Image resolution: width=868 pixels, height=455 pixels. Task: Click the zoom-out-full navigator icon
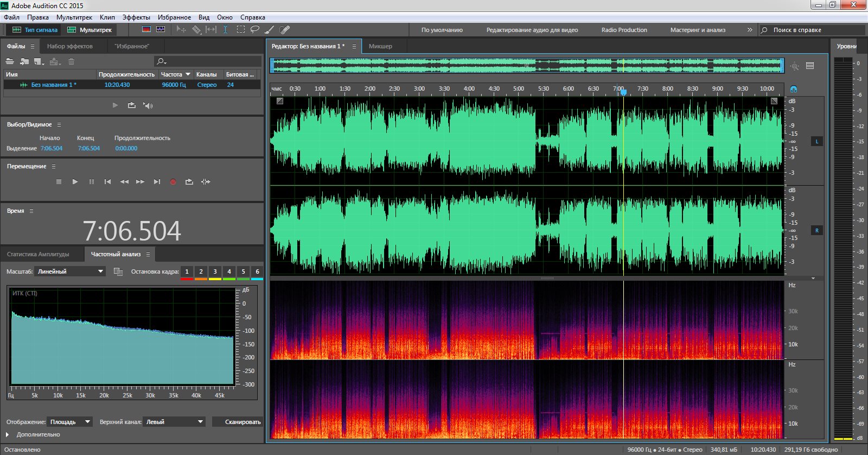(795, 66)
